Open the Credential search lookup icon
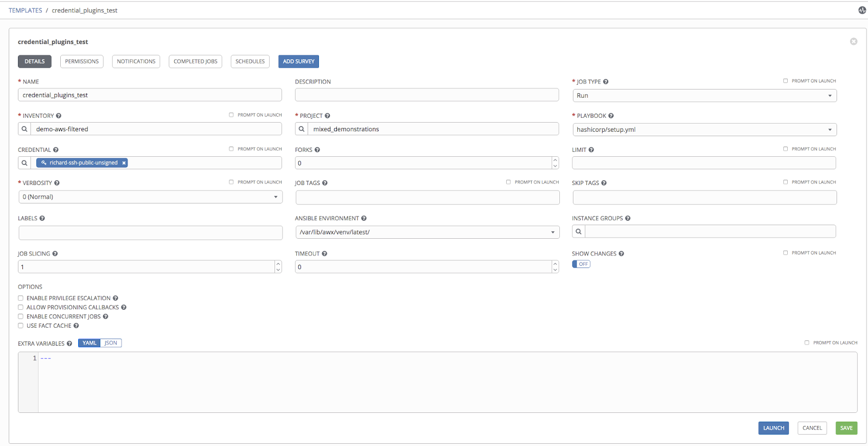 (24, 163)
